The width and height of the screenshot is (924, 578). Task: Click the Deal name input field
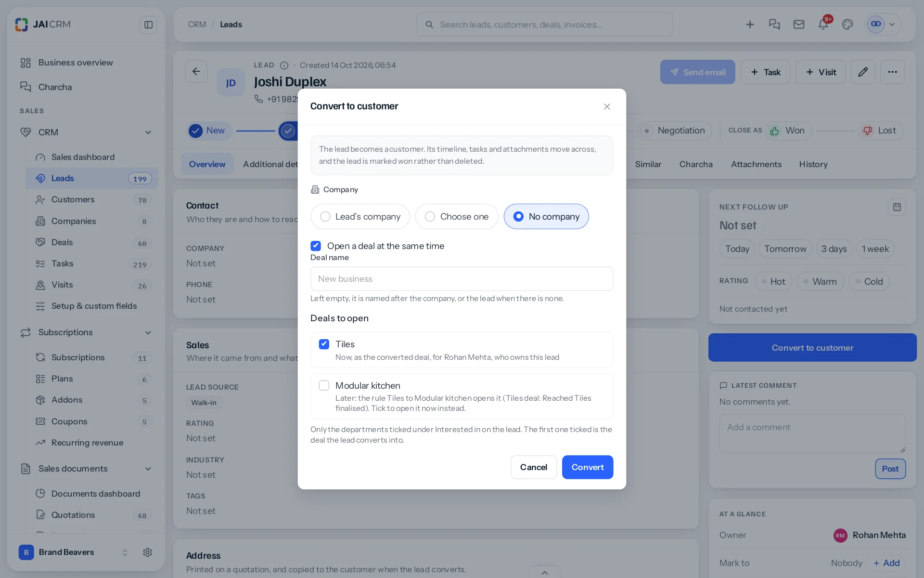462,279
